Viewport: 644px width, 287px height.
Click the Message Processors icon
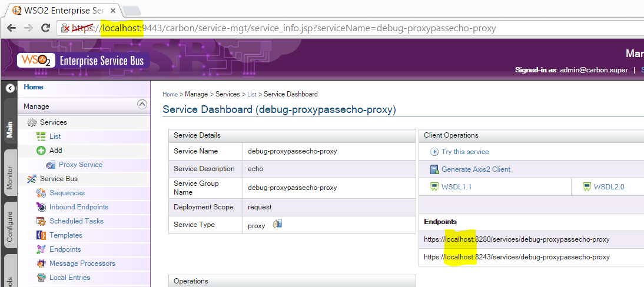[x=41, y=263]
